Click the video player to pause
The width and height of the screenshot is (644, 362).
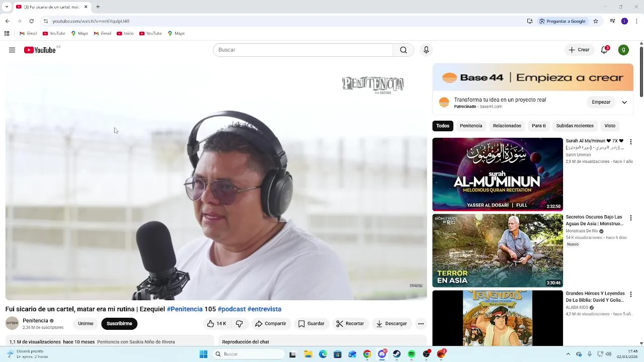tap(216, 182)
